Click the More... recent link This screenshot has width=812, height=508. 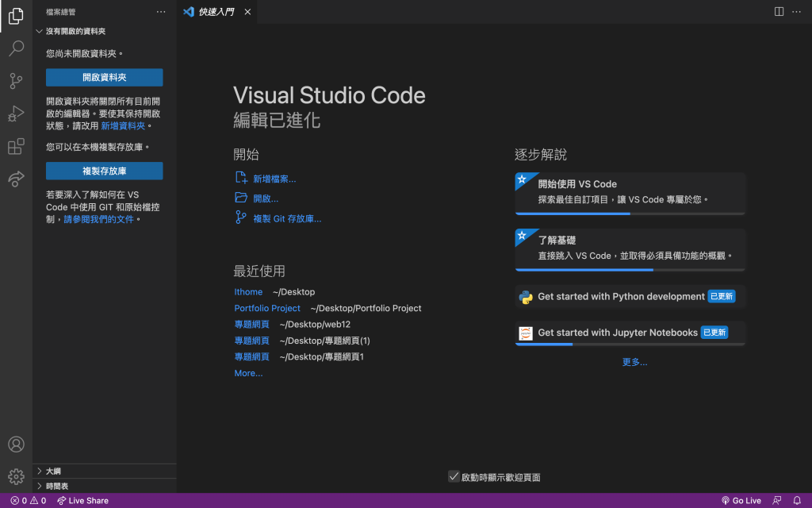pos(248,373)
